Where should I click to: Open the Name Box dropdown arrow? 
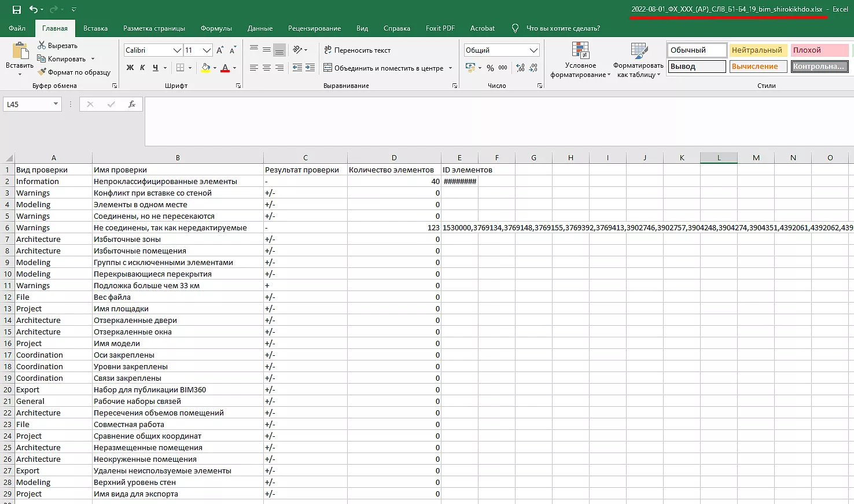coord(56,104)
